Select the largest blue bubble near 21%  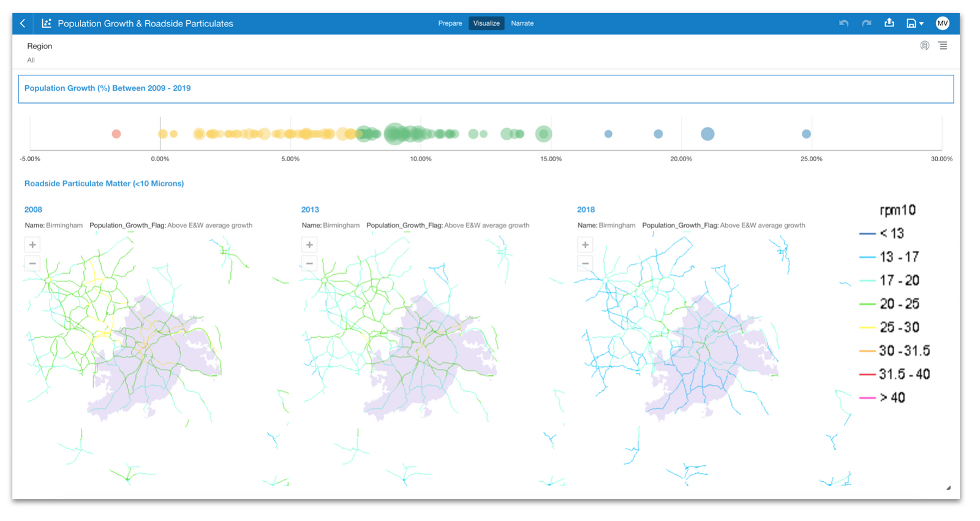(x=707, y=134)
